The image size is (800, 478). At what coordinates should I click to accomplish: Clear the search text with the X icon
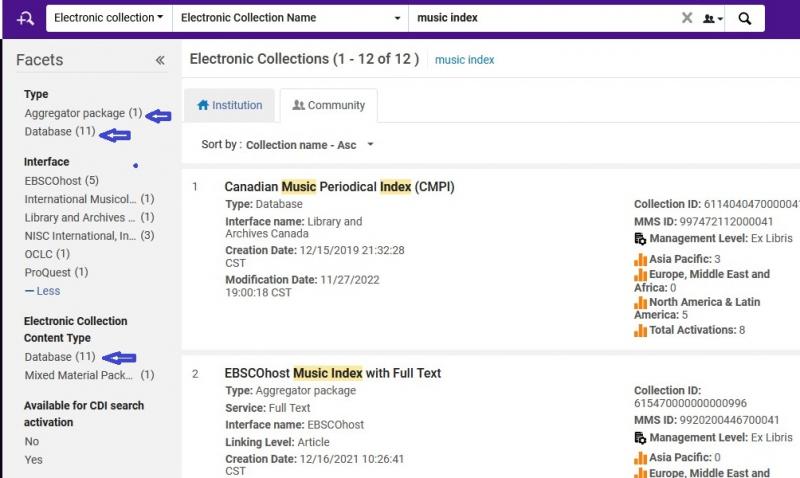[x=687, y=18]
